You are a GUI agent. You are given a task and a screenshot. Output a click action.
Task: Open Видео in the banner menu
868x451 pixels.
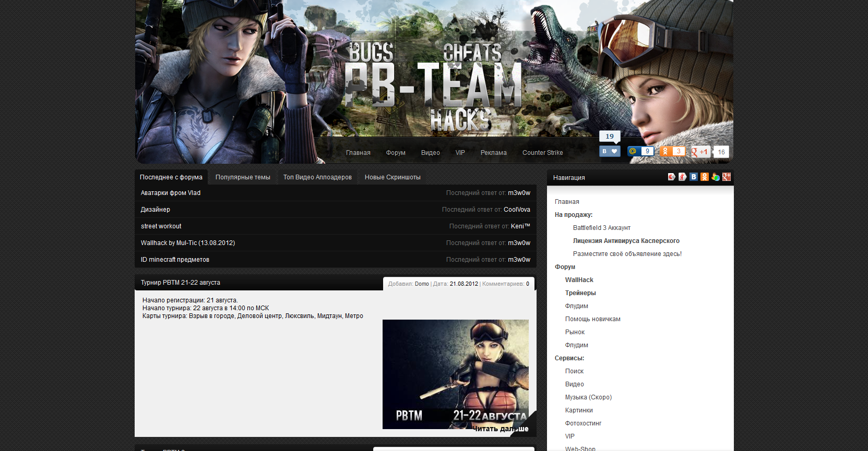coord(431,153)
